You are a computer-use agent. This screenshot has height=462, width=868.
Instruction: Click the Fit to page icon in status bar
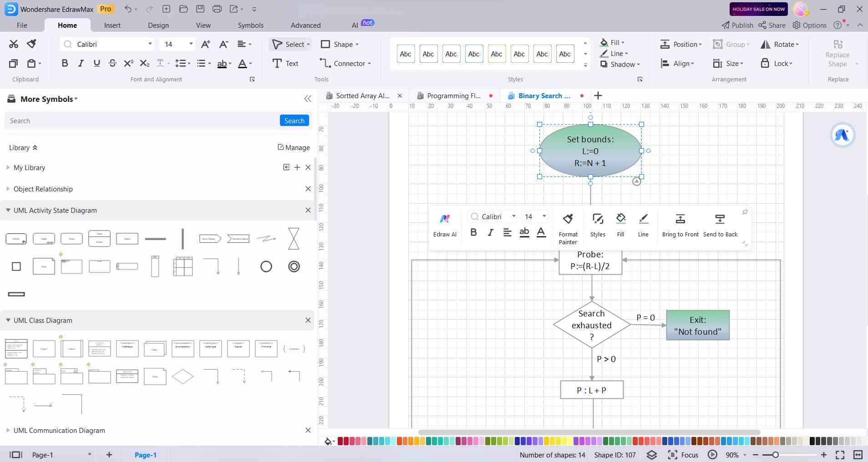coord(840,455)
